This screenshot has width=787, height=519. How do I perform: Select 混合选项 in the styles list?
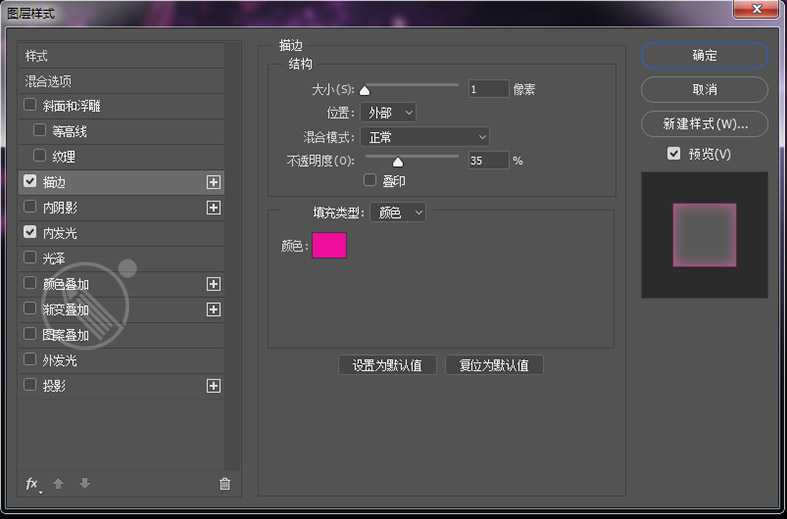click(49, 81)
